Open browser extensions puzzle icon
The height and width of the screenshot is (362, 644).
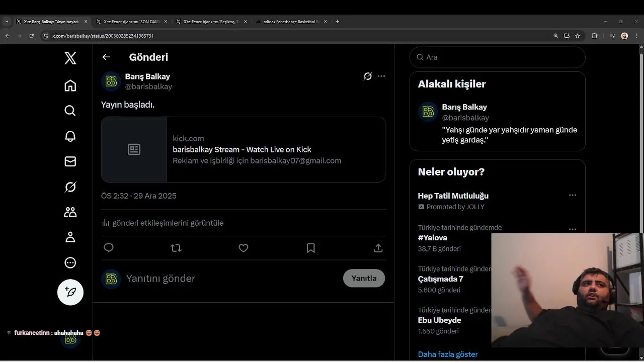click(594, 36)
